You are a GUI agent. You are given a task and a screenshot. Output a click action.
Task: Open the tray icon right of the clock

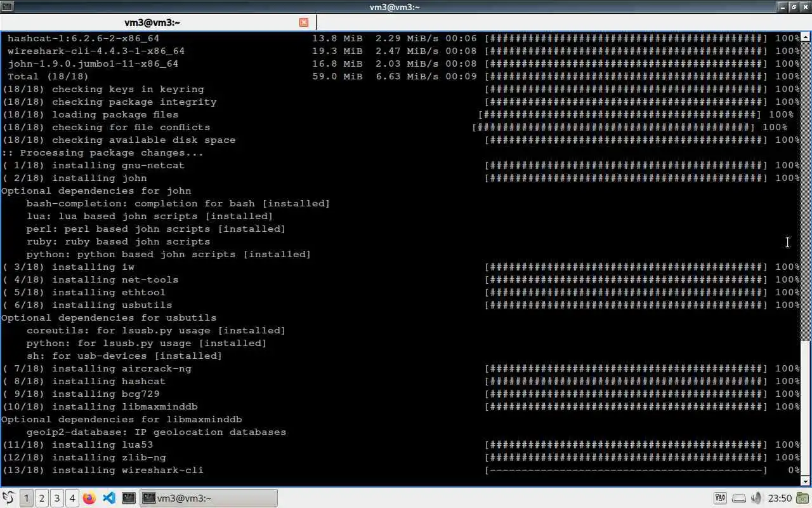[803, 498]
